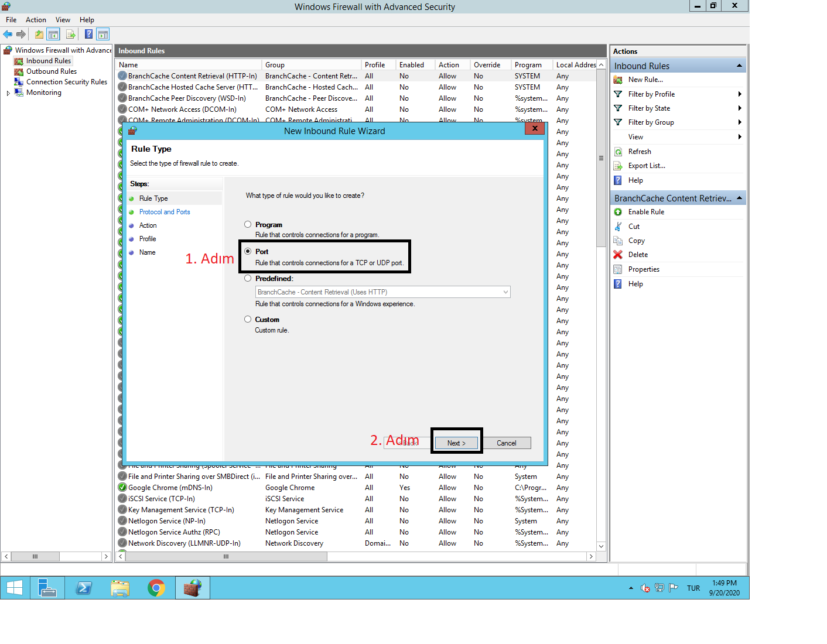The width and height of the screenshot is (827, 644).
Task: Open the Predefined BranchCache dropdown
Action: coord(383,292)
